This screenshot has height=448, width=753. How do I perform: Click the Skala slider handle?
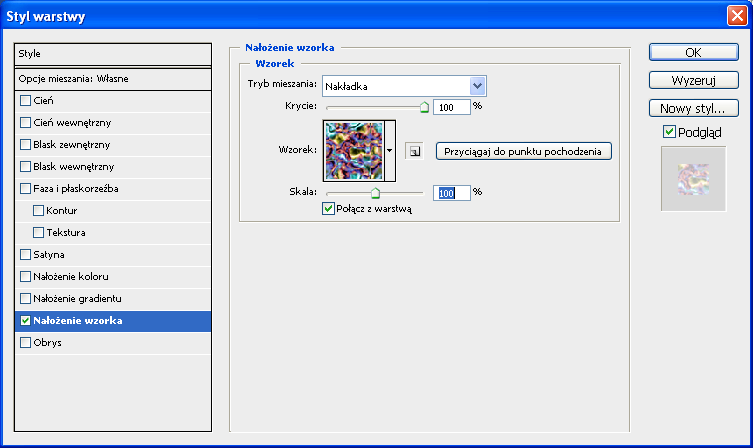coord(376,191)
